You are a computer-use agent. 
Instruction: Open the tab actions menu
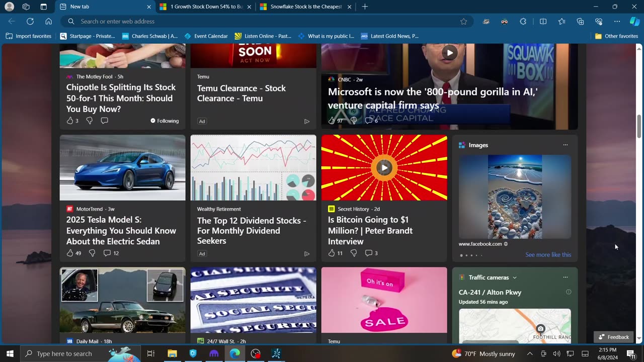(x=43, y=7)
